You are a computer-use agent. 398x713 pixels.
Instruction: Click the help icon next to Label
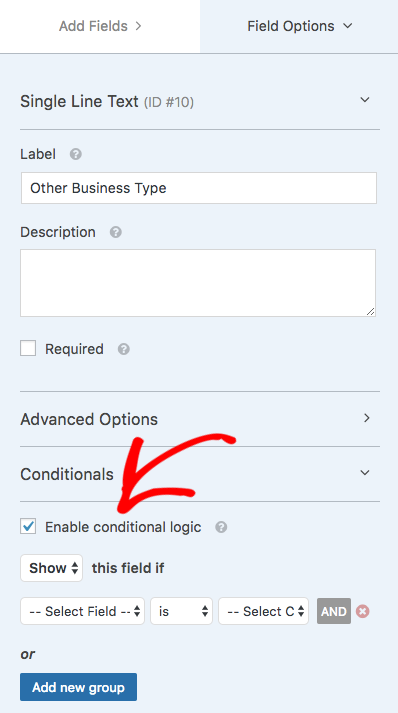[76, 154]
